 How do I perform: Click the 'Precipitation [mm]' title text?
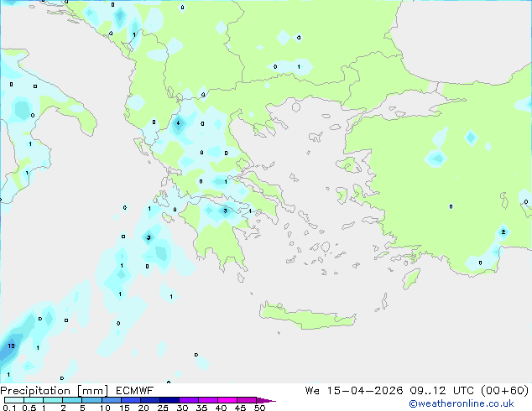pos(55,391)
